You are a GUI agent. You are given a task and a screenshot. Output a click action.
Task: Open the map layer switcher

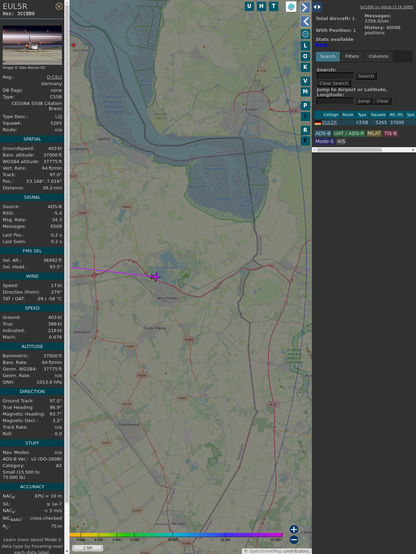pyautogui.click(x=291, y=6)
